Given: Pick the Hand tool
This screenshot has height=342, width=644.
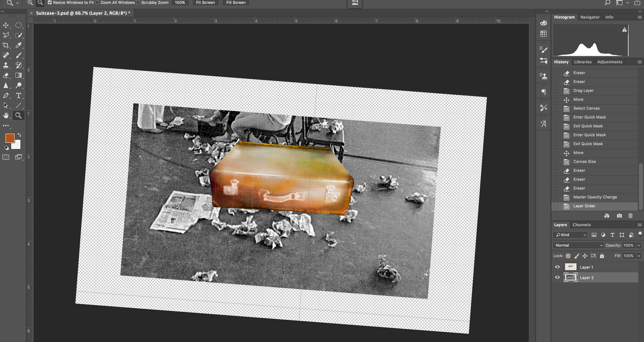Looking at the screenshot, I should tap(6, 115).
